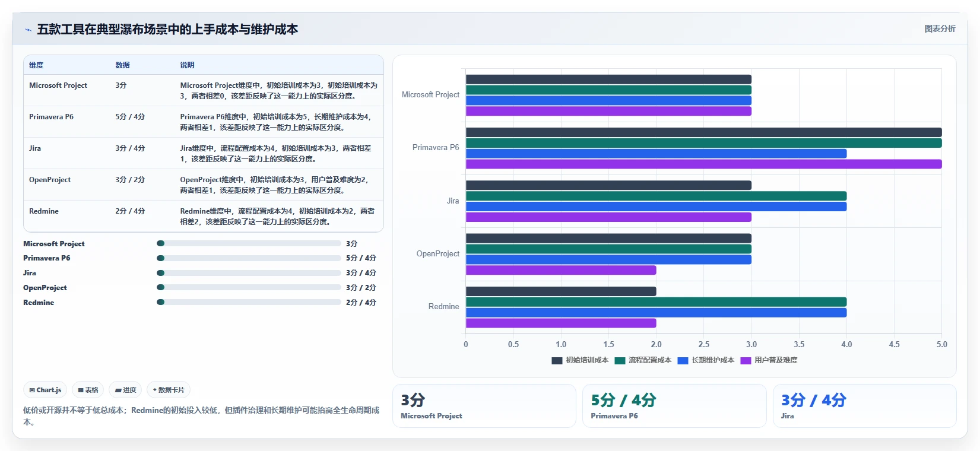Screen dimensions: 980x451
Task: Select the 数据卡片 tag
Action: pos(169,390)
